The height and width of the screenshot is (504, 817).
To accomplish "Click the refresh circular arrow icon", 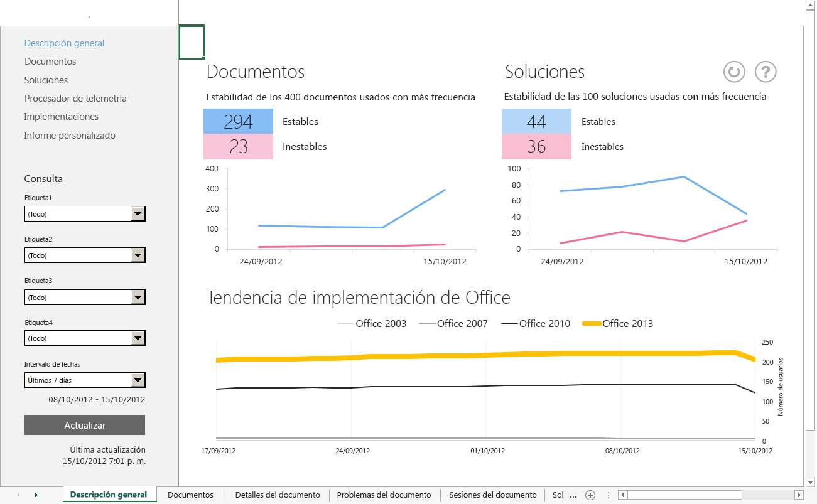I will coord(734,72).
